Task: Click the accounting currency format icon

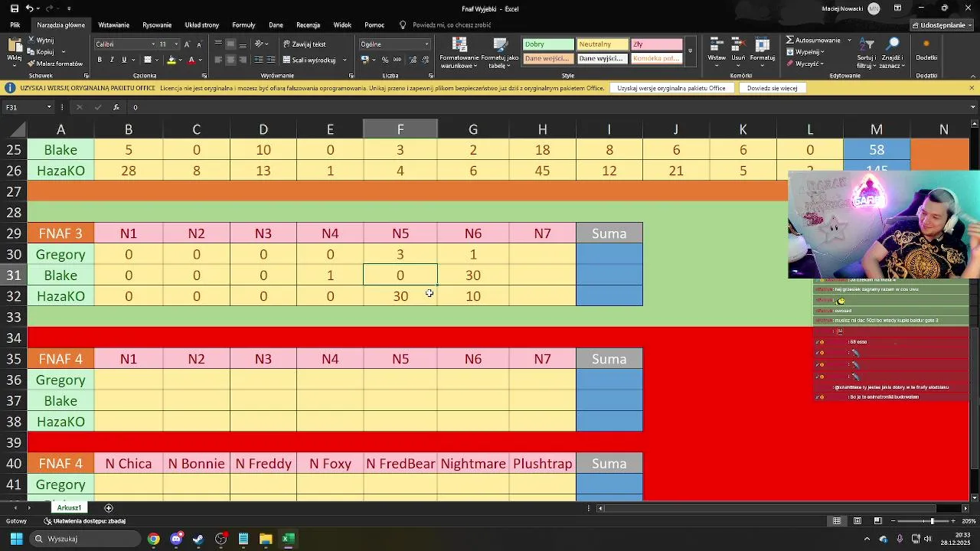Action: [x=365, y=60]
